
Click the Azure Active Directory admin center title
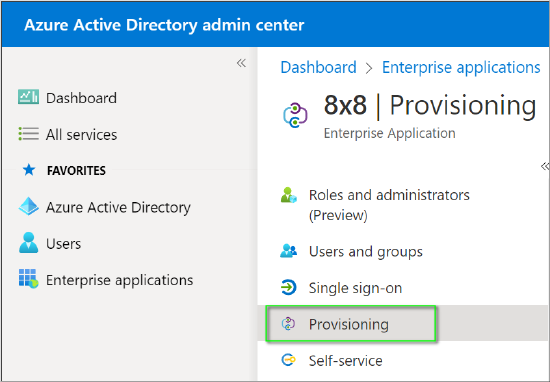click(x=164, y=25)
